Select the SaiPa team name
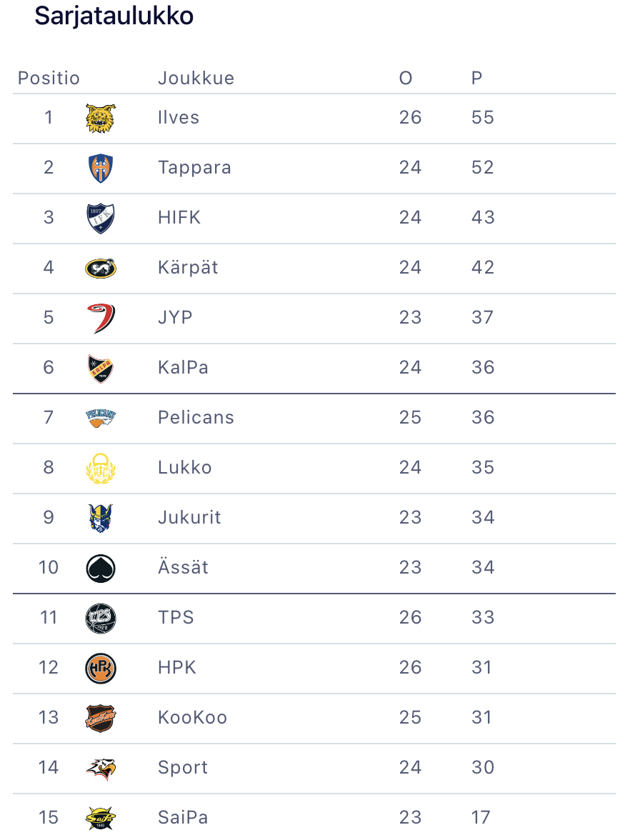 [183, 817]
